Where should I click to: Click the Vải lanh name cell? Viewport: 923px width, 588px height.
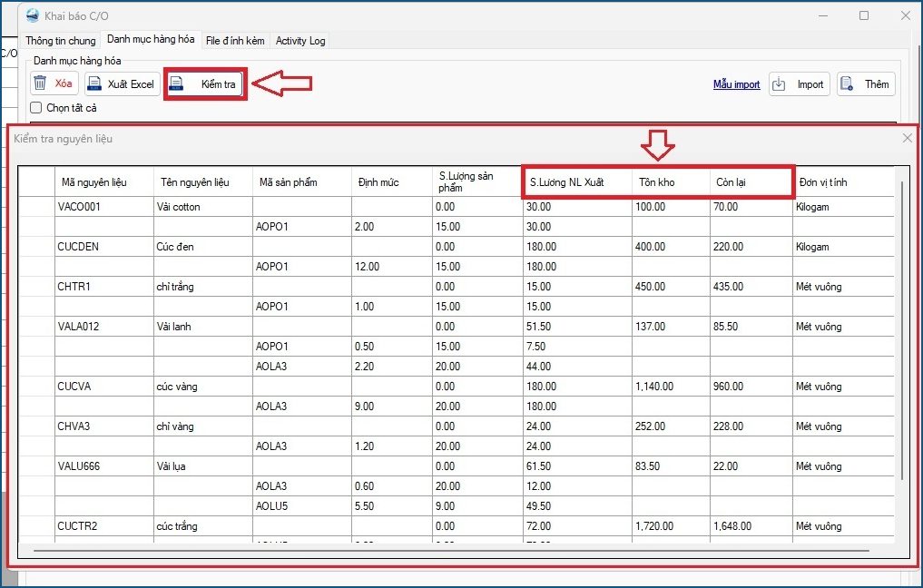[202, 327]
